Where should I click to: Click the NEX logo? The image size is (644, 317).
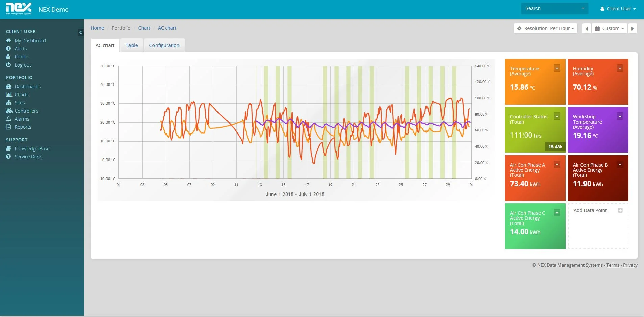click(x=19, y=9)
